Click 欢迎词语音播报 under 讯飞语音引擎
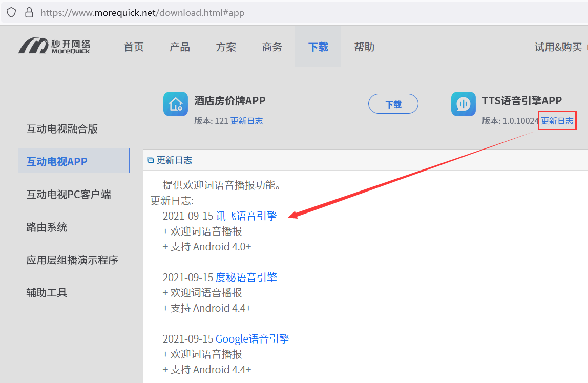 click(202, 231)
